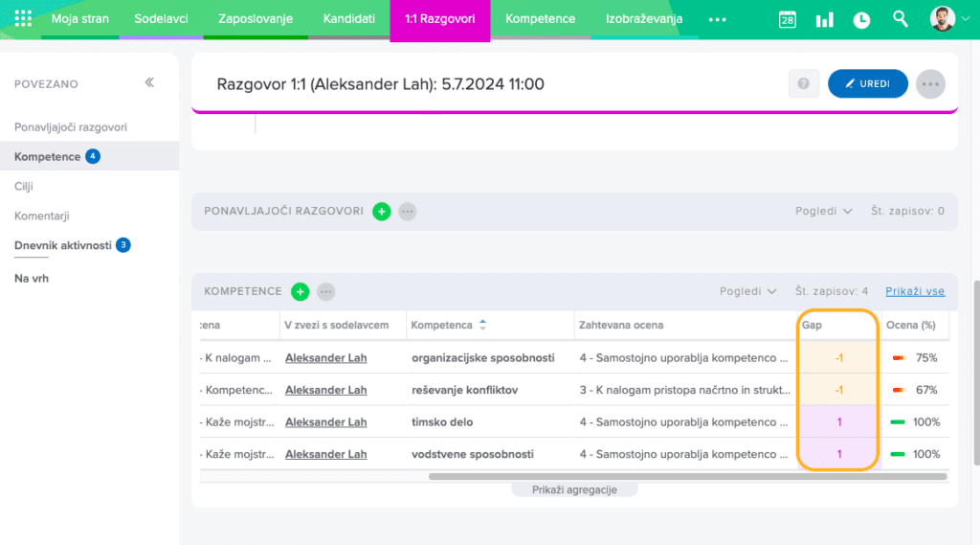This screenshot has height=545, width=980.
Task: Open Pogledi dropdown in Ponavljajoči razgovori
Action: 823,212
